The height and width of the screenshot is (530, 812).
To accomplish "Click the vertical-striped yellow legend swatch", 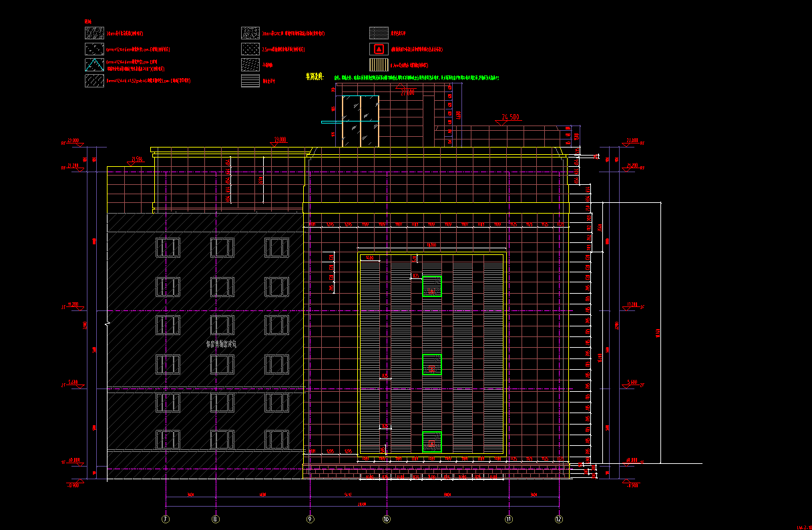I will [379, 65].
